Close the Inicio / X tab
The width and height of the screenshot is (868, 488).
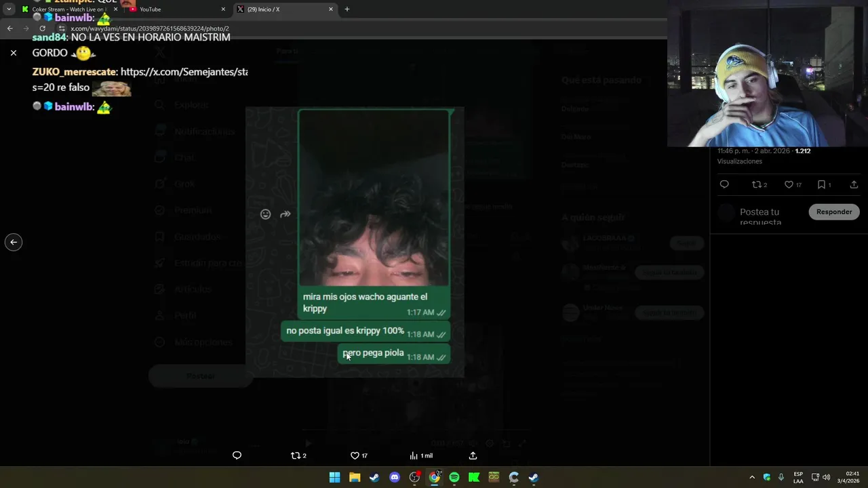331,9
